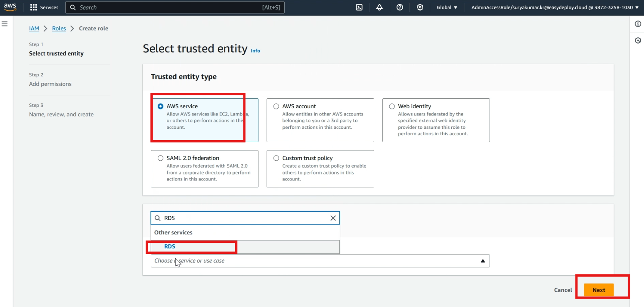Open AWS home via logo
Image resolution: width=644 pixels, height=307 pixels.
tap(10, 7)
